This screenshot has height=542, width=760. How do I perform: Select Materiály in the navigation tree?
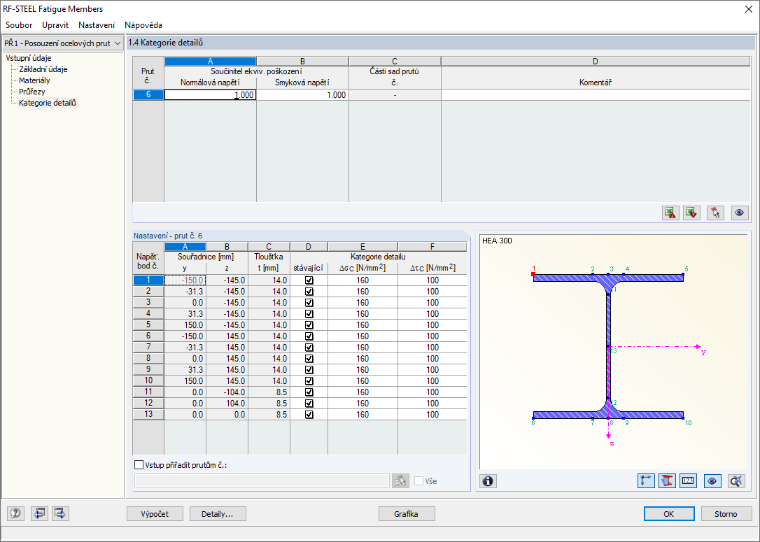[x=34, y=80]
